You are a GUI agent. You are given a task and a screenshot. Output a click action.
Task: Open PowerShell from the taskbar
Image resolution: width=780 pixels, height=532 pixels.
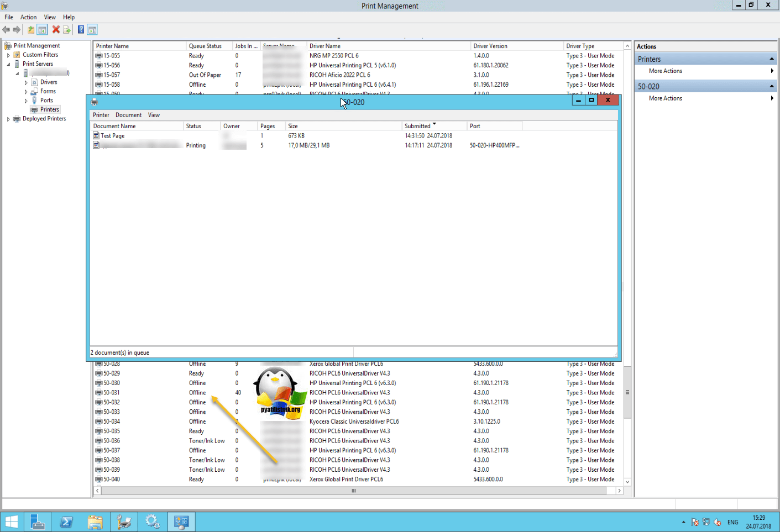click(x=66, y=522)
